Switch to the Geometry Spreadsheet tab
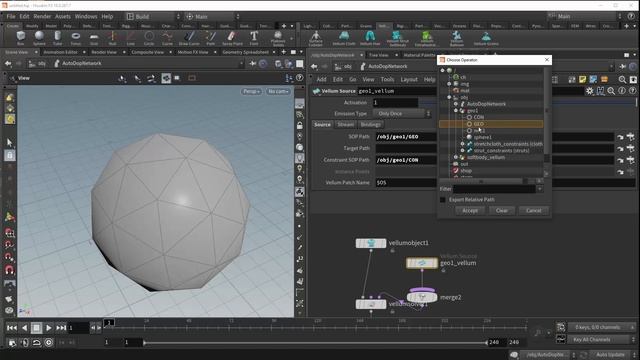 click(x=245, y=52)
